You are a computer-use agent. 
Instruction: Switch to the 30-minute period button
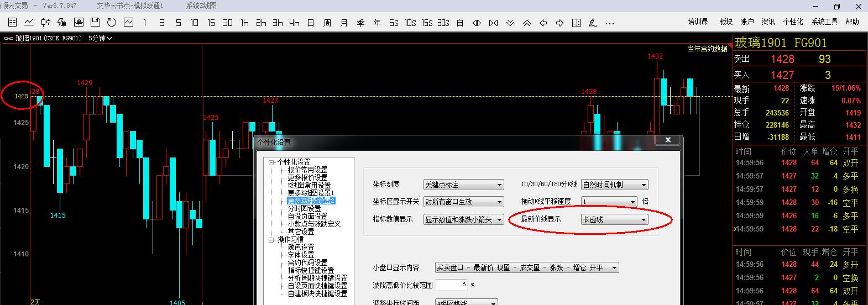click(228, 23)
